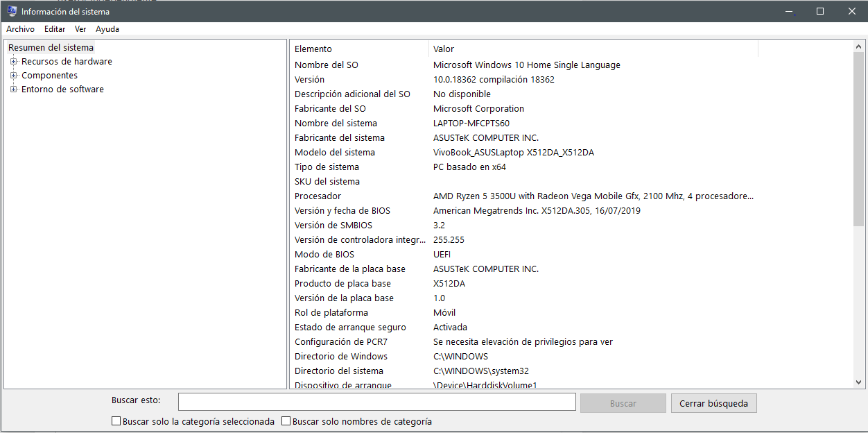Minimize the Información del sistema window
This screenshot has width=868, height=433.
(x=788, y=11)
